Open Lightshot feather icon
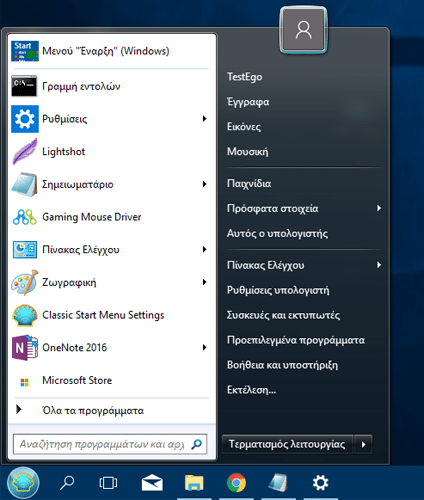Image resolution: width=424 pixels, height=500 pixels. click(x=25, y=152)
